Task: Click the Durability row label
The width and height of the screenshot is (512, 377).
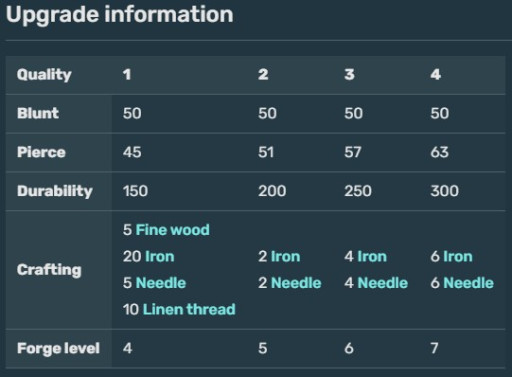Action: [55, 191]
